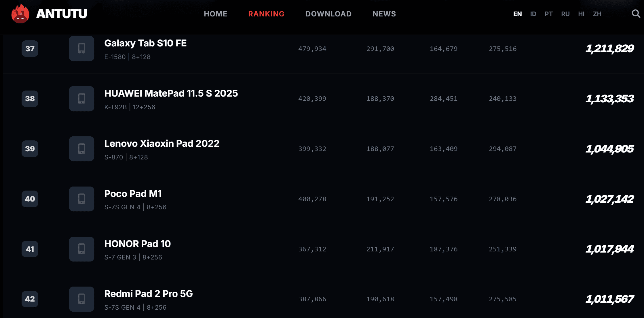Click rank badge 37
The width and height of the screenshot is (644, 318).
[x=30, y=48]
